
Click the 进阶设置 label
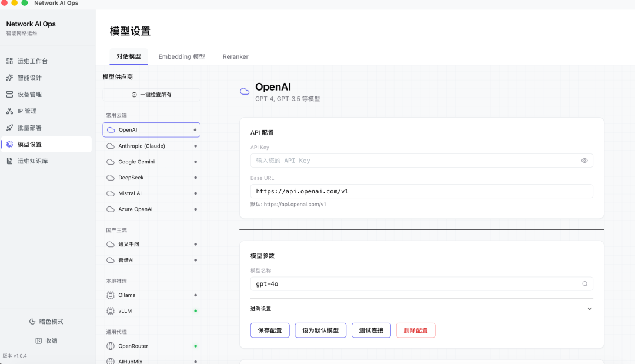(x=261, y=309)
